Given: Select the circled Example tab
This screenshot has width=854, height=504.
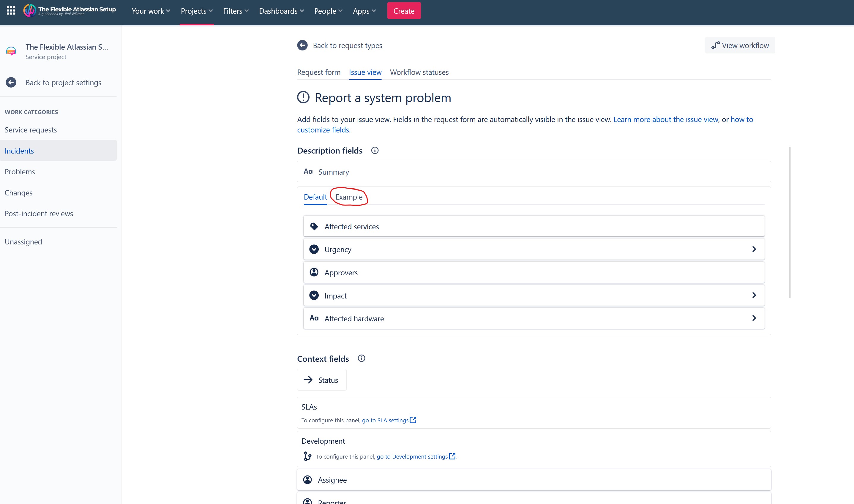Looking at the screenshot, I should 349,197.
